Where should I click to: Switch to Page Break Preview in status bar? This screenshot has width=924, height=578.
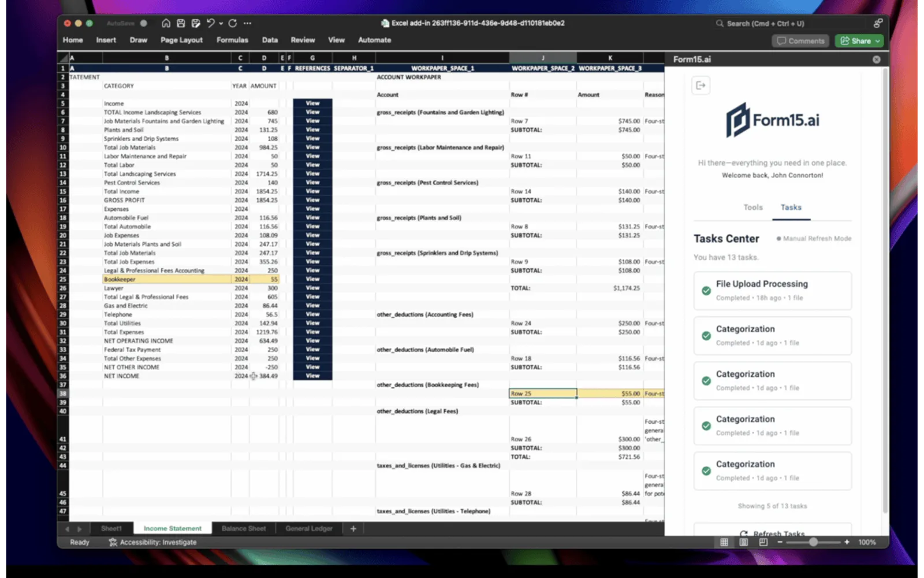pyautogui.click(x=763, y=542)
